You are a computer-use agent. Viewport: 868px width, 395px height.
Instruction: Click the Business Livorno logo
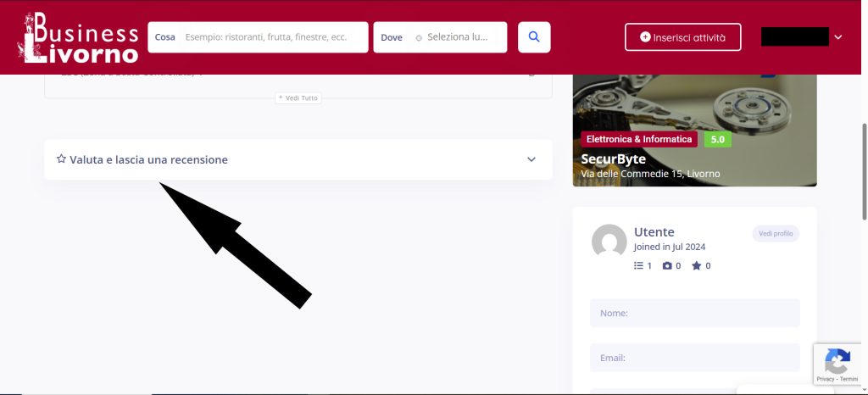point(80,37)
